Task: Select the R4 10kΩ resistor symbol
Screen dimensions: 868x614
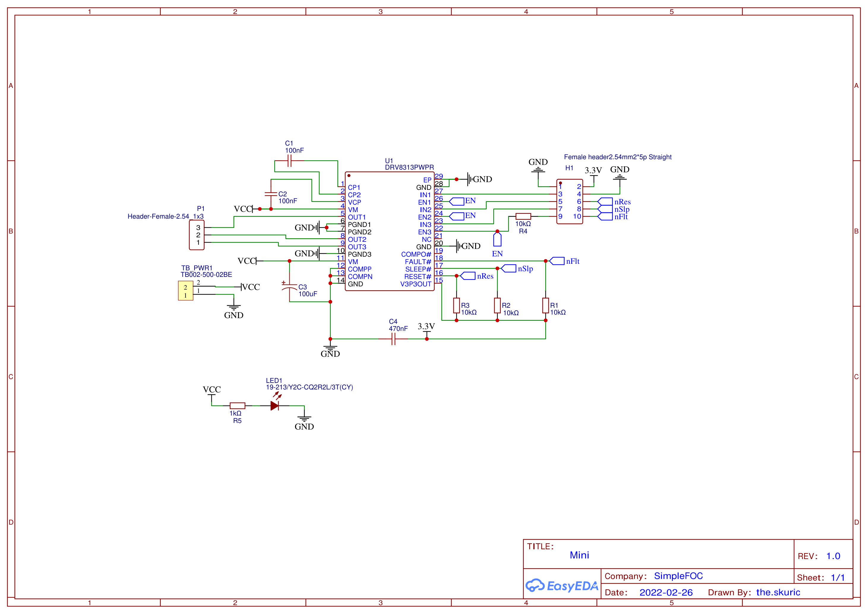Action: [x=523, y=216]
